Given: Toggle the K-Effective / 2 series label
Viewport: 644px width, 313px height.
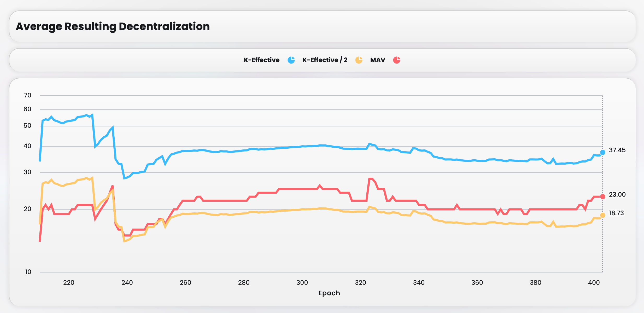Looking at the screenshot, I should coord(325,60).
